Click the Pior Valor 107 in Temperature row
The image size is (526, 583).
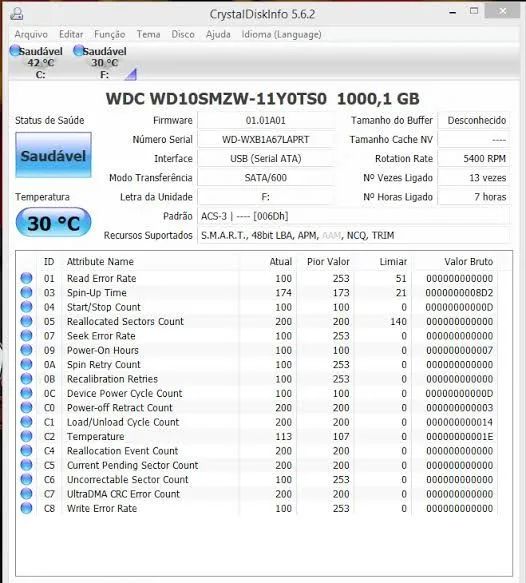pos(341,437)
